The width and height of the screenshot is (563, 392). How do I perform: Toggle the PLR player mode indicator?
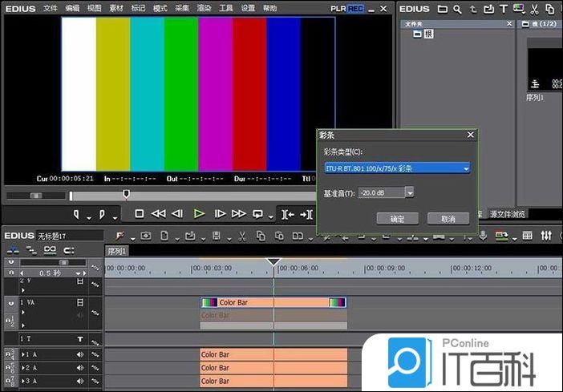[x=338, y=8]
